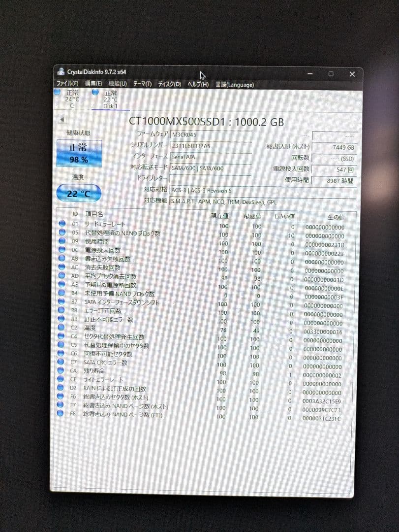This screenshot has width=399, height=532.
Task: Click the 正常 98 % health status button
Action: 79,153
